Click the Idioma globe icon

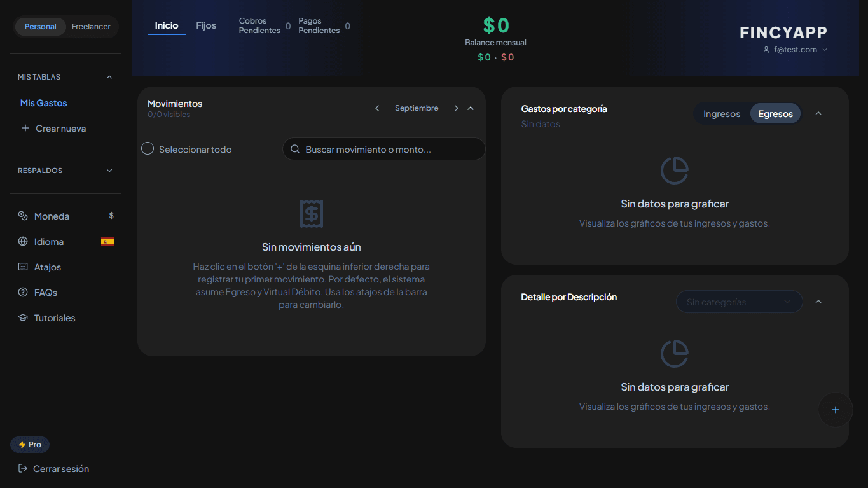[x=23, y=242]
